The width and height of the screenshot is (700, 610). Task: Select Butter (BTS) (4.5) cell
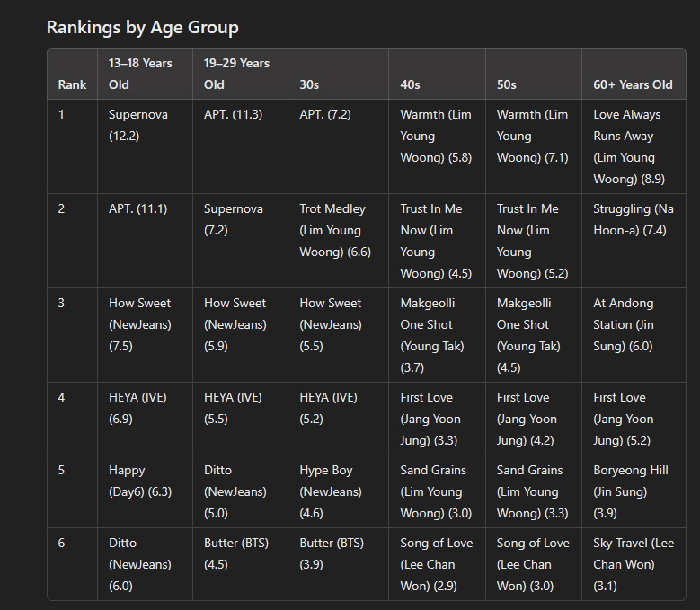tap(240, 564)
